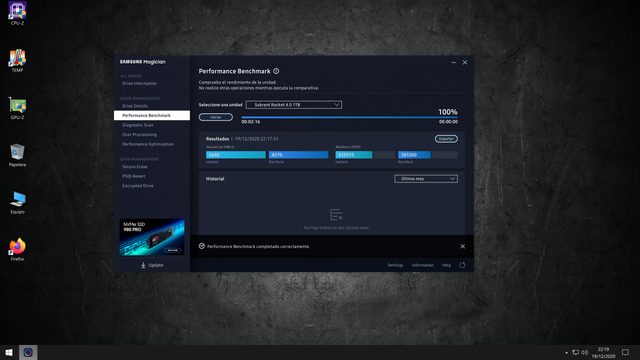Click the sequential read 5640 bar

pos(236,155)
